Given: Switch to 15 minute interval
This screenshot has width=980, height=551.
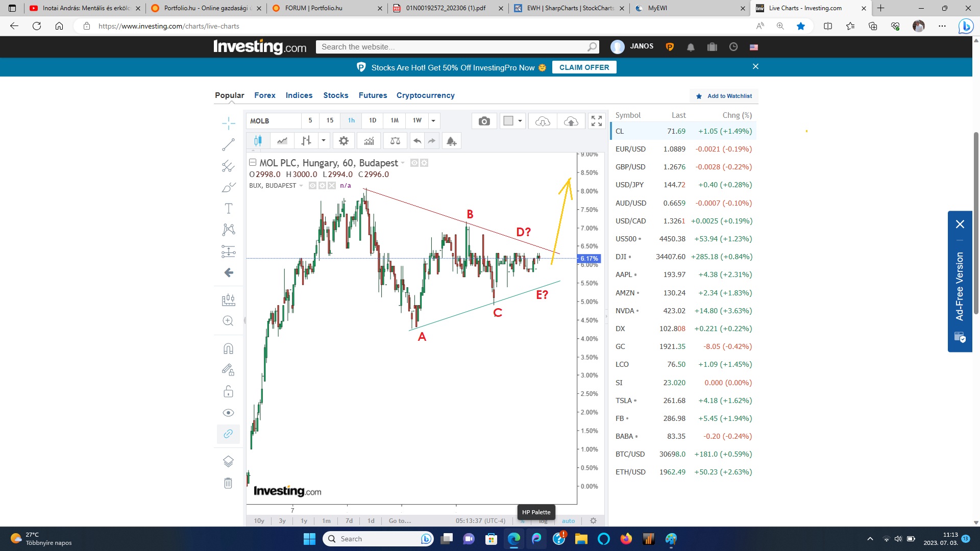Looking at the screenshot, I should tap(330, 121).
